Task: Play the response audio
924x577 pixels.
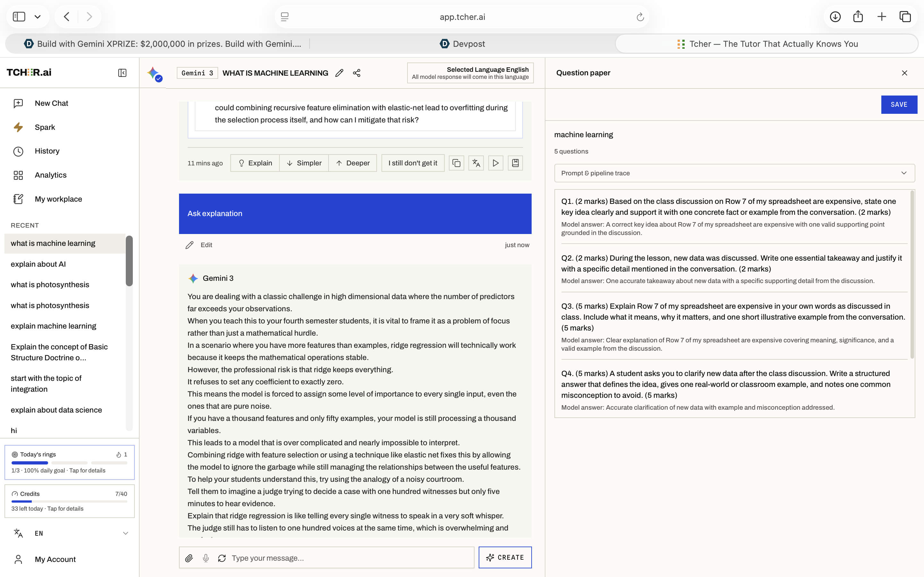Action: tap(495, 163)
